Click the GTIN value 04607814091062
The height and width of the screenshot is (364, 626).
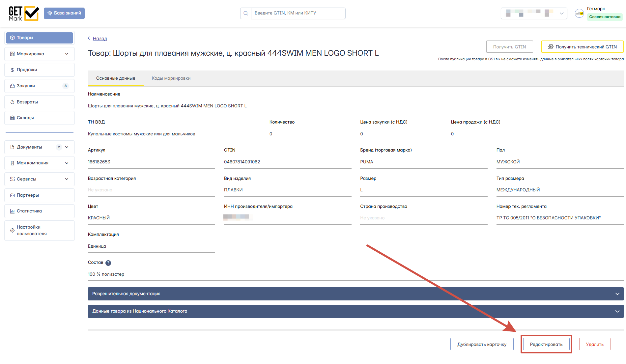(242, 162)
